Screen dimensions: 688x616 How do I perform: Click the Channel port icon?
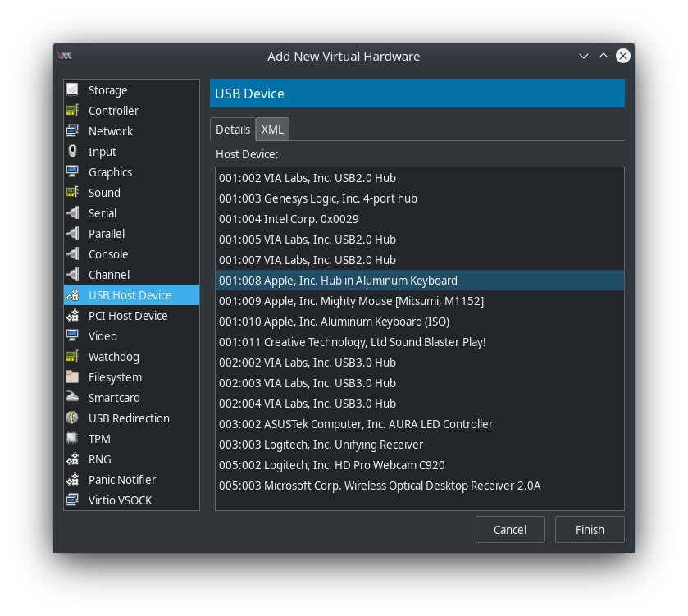[72, 274]
